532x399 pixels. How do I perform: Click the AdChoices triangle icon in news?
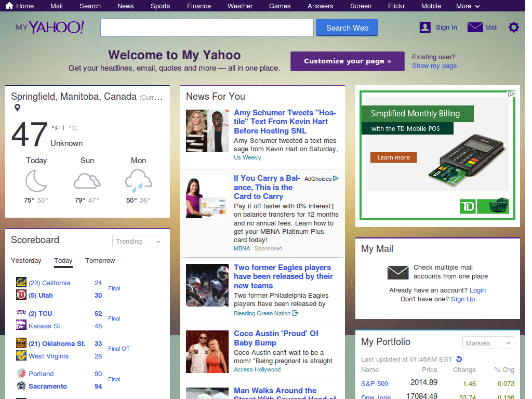[336, 179]
